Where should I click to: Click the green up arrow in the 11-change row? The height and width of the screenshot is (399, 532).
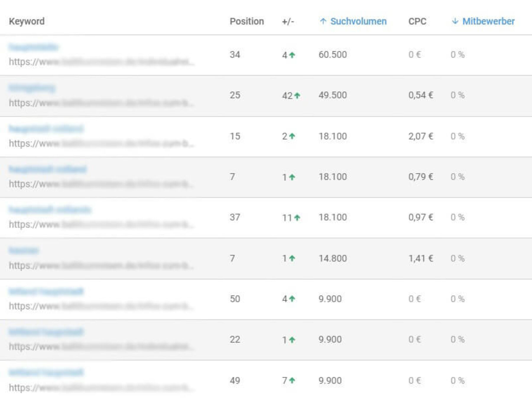click(297, 217)
